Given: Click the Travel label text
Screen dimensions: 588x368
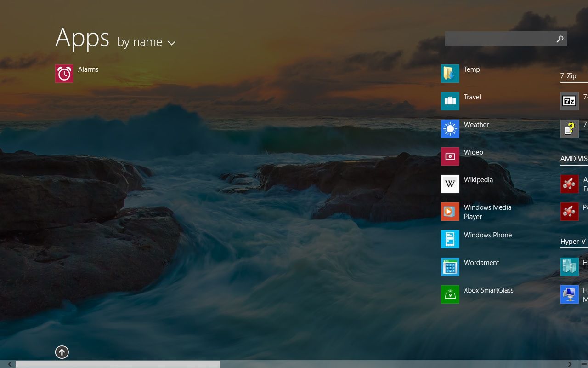Looking at the screenshot, I should point(472,97).
